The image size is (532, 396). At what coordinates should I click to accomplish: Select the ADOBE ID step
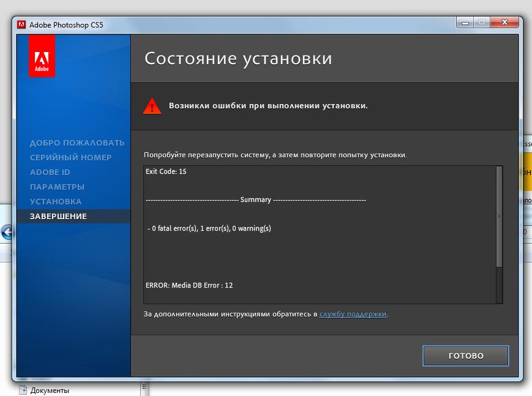(50, 173)
